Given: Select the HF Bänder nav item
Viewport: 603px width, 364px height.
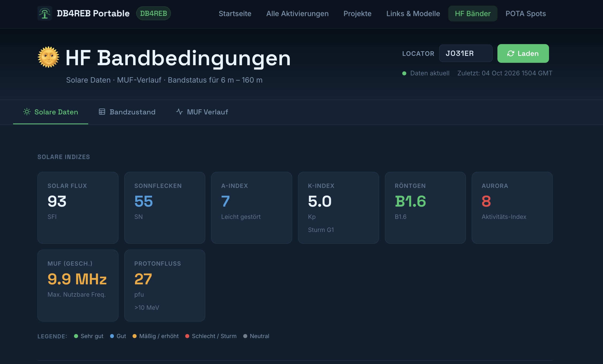Looking at the screenshot, I should 473,13.
